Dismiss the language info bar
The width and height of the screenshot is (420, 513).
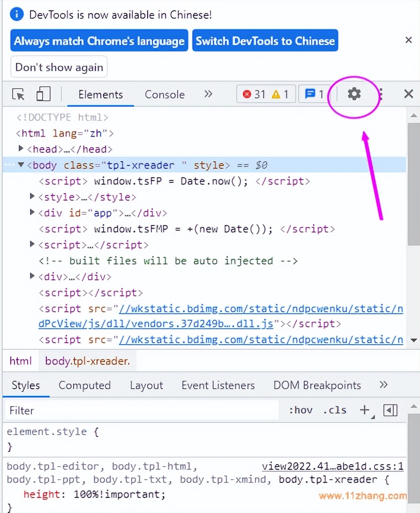click(408, 40)
